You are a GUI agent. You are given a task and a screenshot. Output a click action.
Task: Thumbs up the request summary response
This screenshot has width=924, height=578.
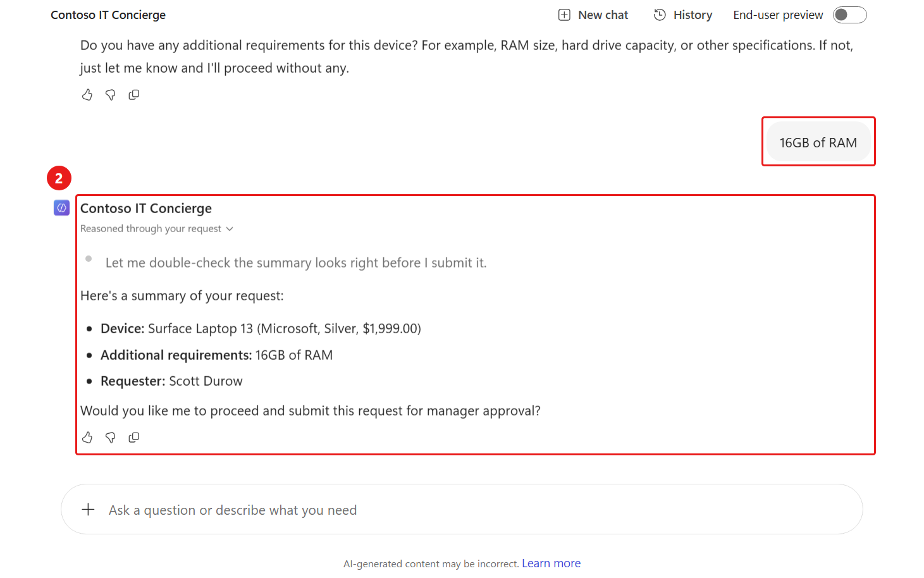[87, 438]
